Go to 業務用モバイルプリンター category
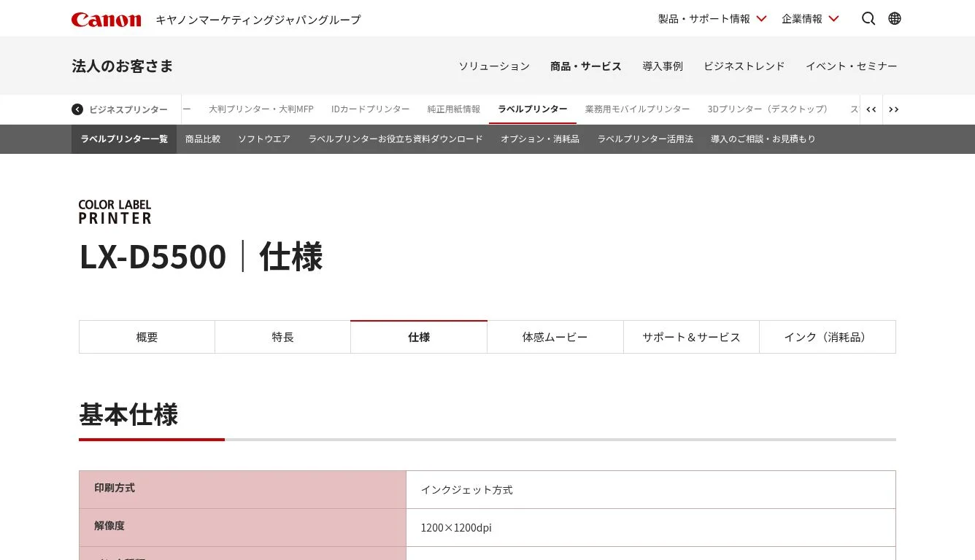This screenshot has width=975, height=560. (x=637, y=109)
